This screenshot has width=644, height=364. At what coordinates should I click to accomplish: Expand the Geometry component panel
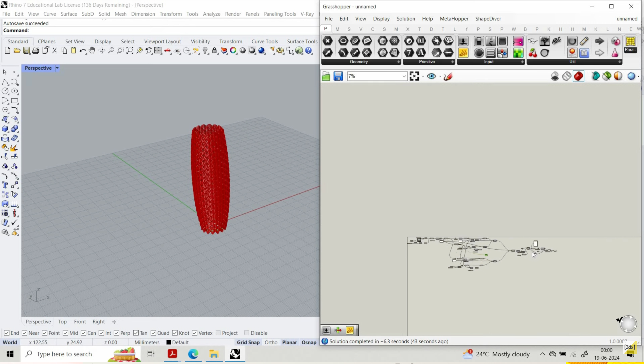tap(398, 62)
